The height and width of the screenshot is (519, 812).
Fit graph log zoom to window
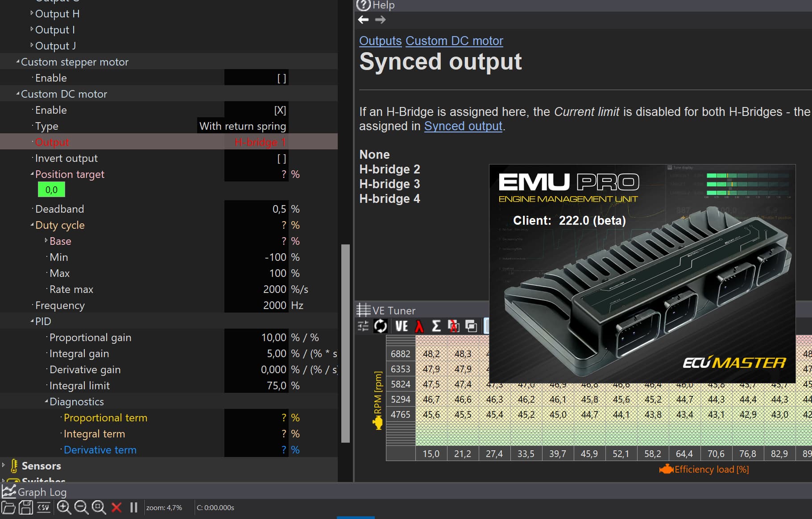click(x=99, y=507)
